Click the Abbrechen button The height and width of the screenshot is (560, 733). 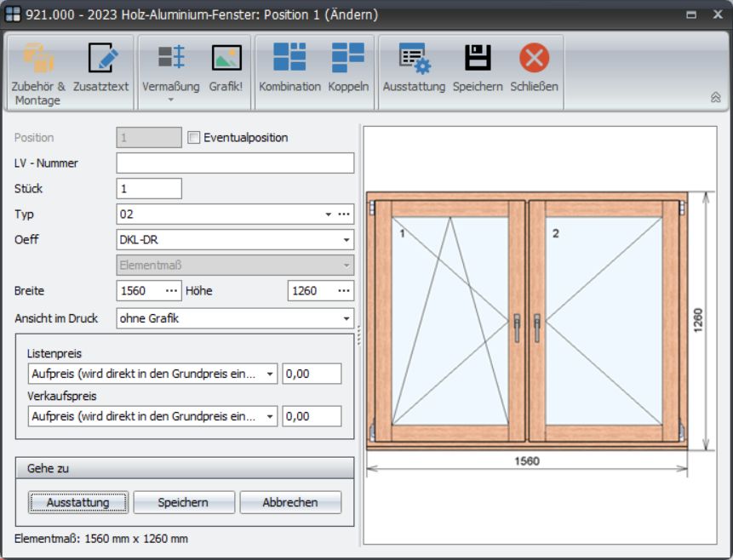pos(289,503)
